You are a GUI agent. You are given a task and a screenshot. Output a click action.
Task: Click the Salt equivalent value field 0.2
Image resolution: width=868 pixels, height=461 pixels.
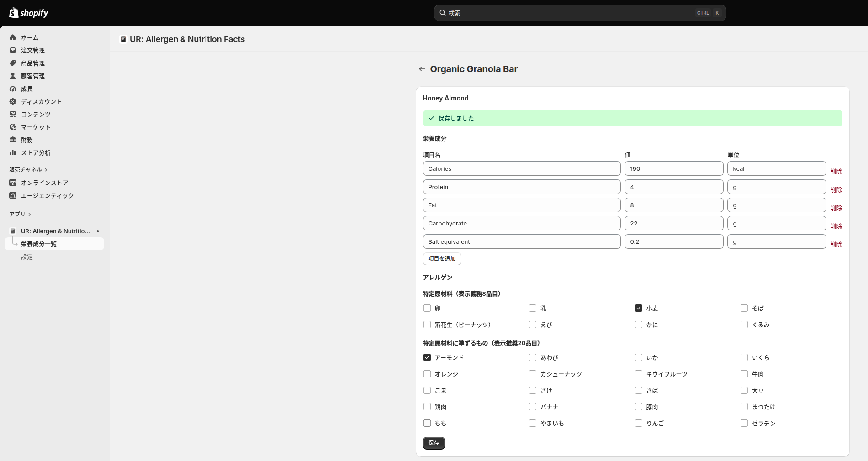(x=674, y=241)
